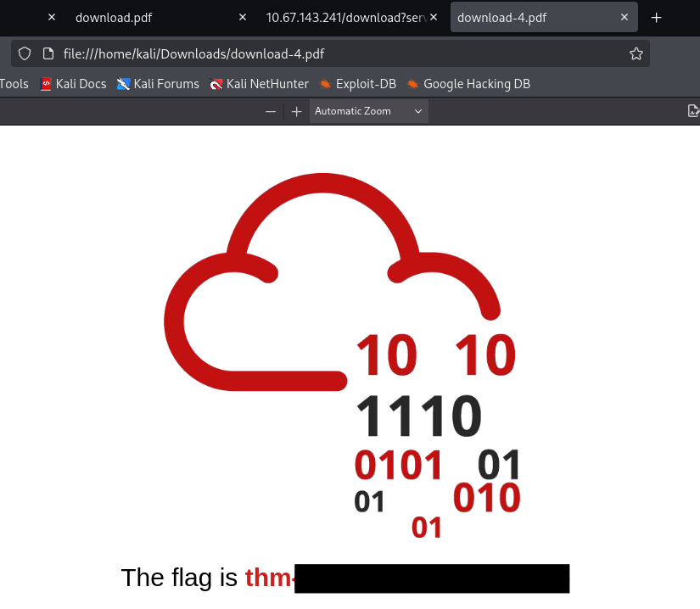Zoom out of the PDF using minus
Viewport: 700px width, 609px height.
(271, 111)
